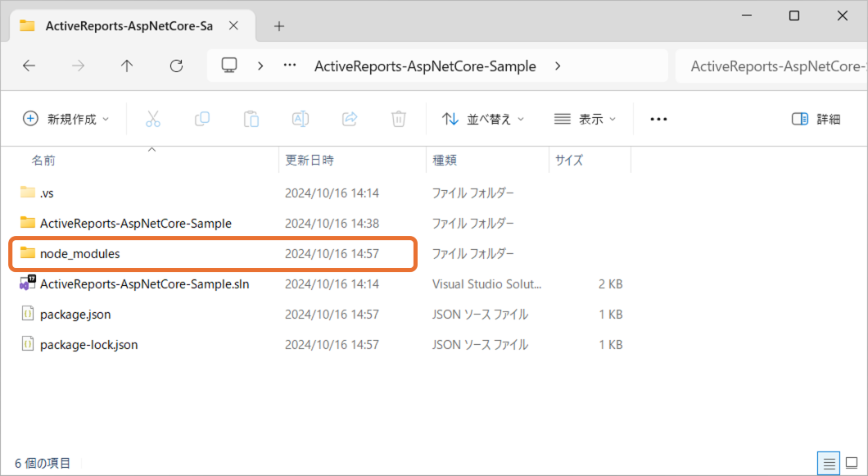Click .vs folder date 2024/10/16 14:14
This screenshot has width=868, height=476.
pyautogui.click(x=332, y=193)
